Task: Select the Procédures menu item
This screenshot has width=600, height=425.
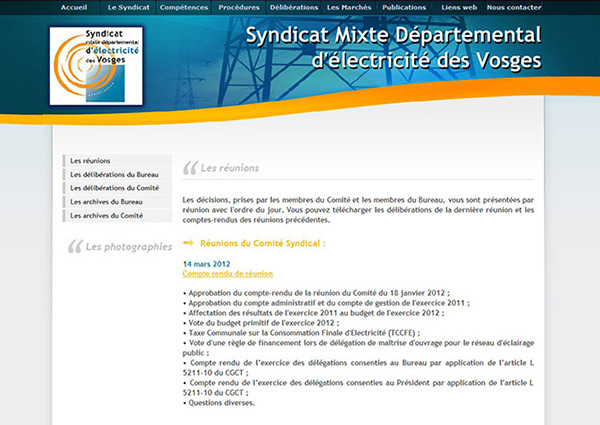Action: click(x=239, y=7)
